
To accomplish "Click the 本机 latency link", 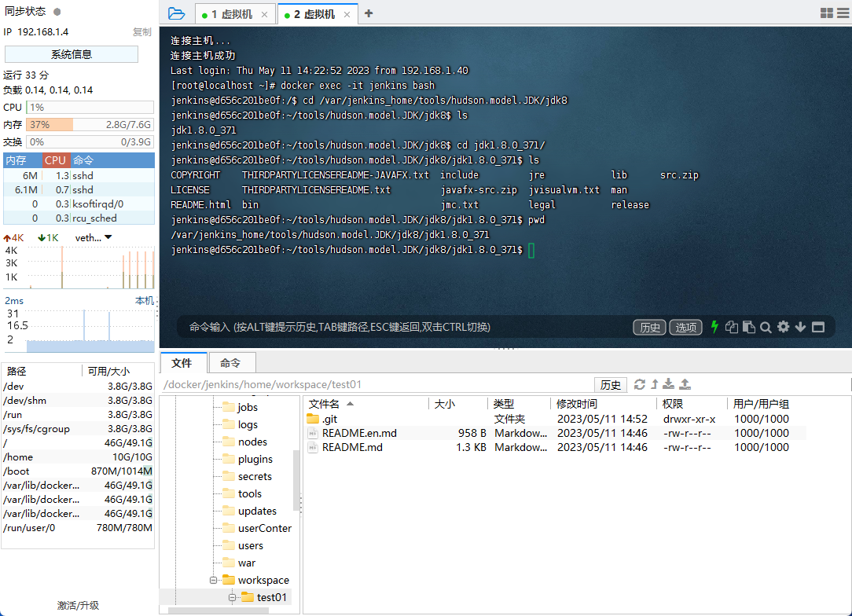I will click(x=145, y=300).
